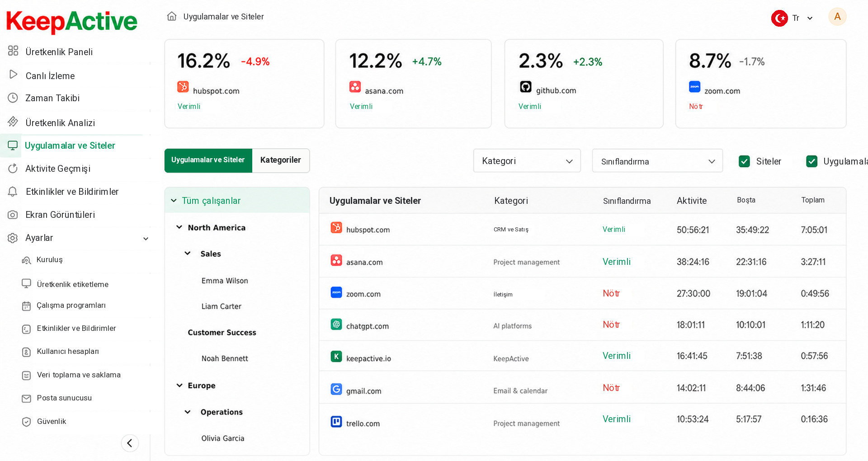868x461 pixels.
Task: Open the Kategori dropdown
Action: click(527, 161)
